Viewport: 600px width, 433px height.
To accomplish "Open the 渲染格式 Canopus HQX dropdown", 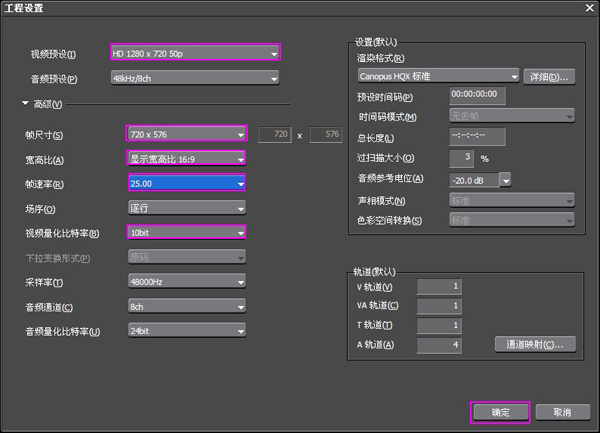I will (439, 76).
